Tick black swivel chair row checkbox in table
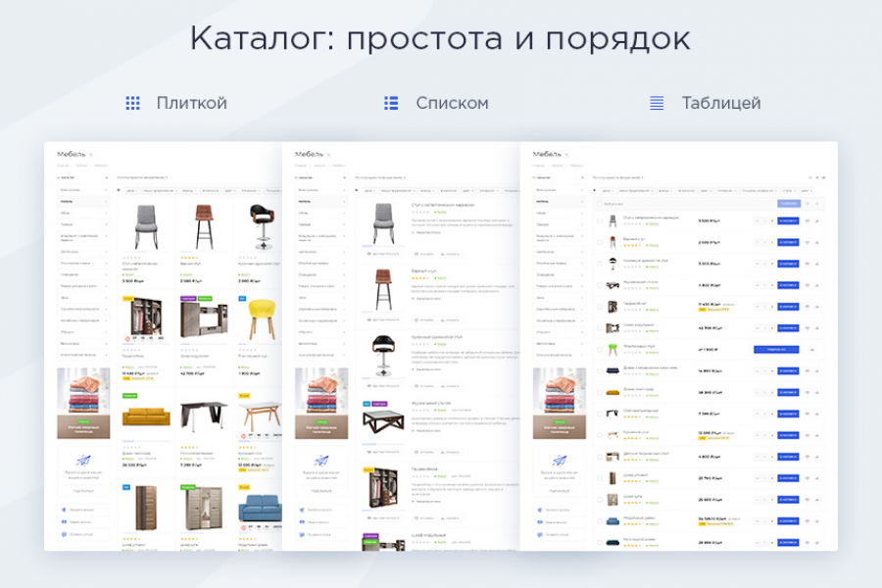 (600, 264)
